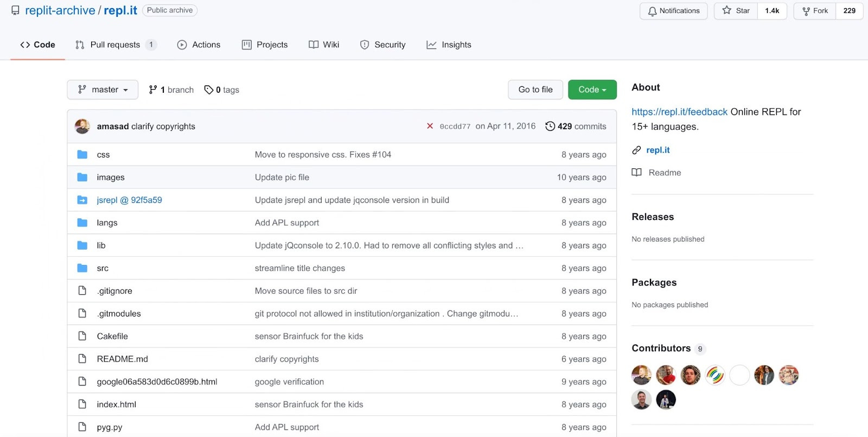Click the google verification html file icon
The image size is (868, 437).
point(82,382)
